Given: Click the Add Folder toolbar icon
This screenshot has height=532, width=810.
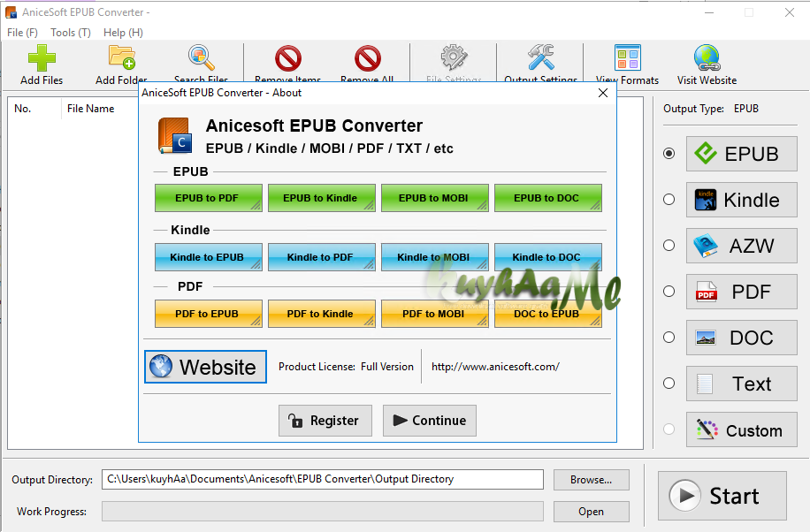Looking at the screenshot, I should pos(122,57).
